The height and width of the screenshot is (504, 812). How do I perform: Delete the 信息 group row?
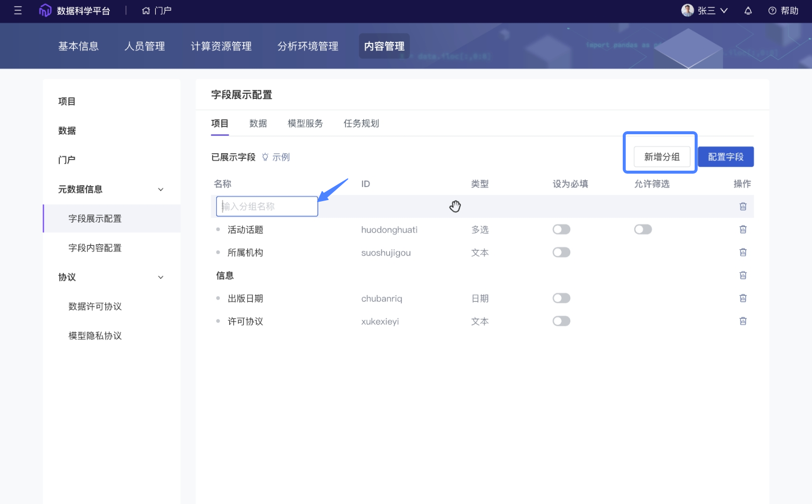point(743,275)
